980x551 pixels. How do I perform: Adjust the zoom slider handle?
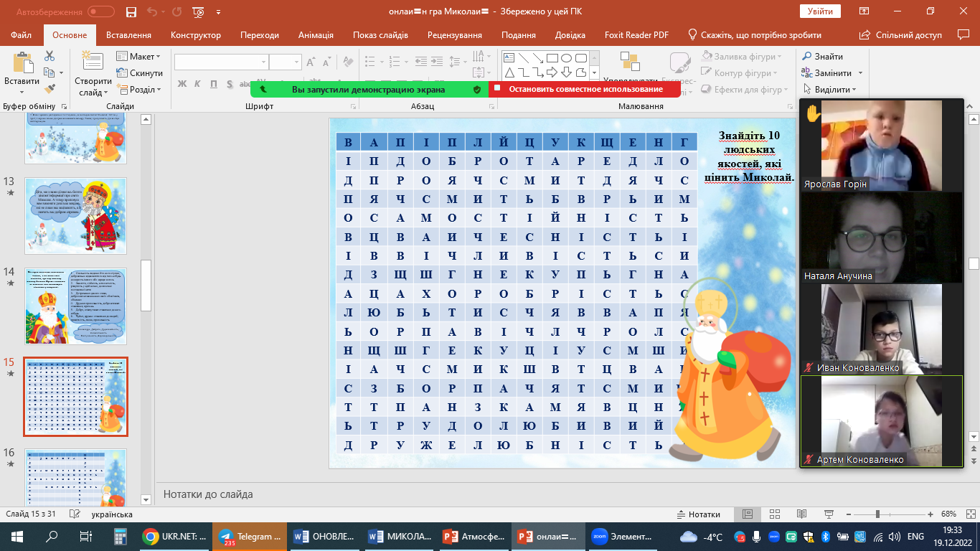point(877,514)
